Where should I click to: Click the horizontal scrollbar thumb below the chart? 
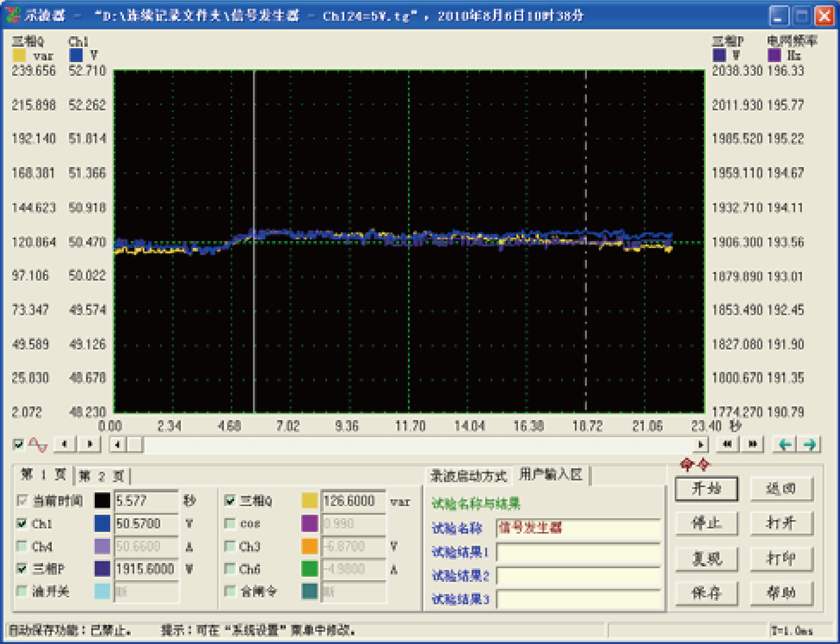pyautogui.click(x=135, y=445)
